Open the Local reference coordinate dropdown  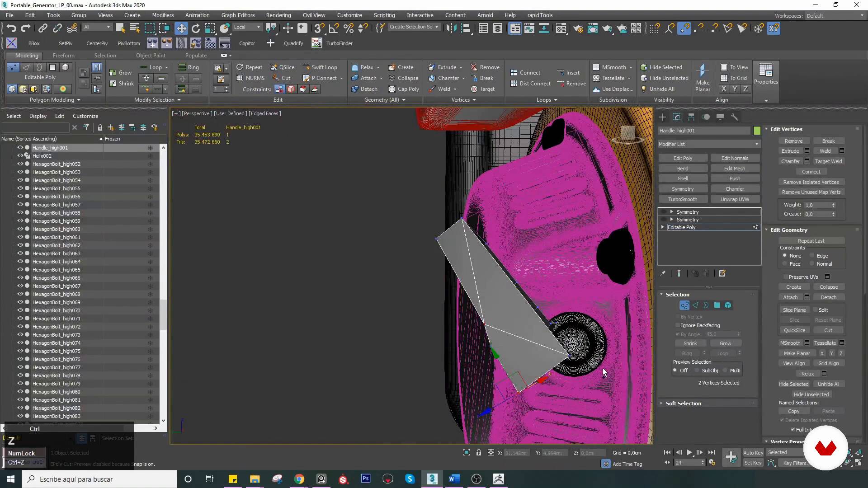pos(247,27)
